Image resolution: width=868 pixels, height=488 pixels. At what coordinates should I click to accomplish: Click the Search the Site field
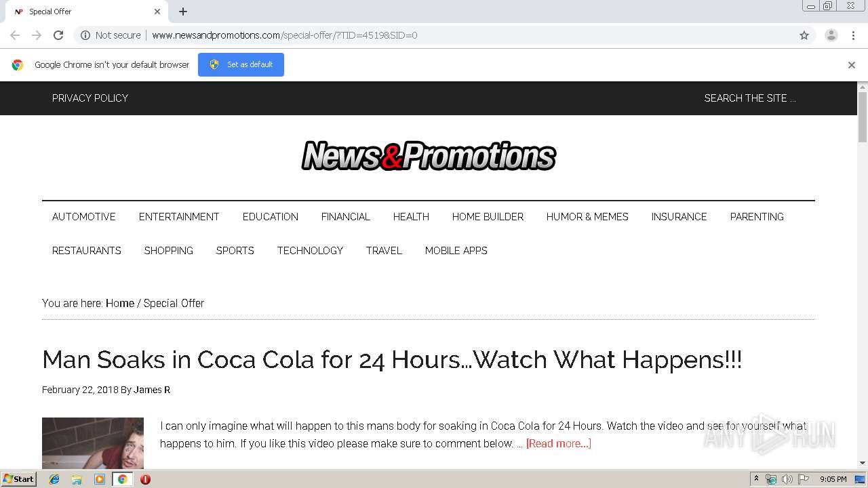[x=750, y=98]
